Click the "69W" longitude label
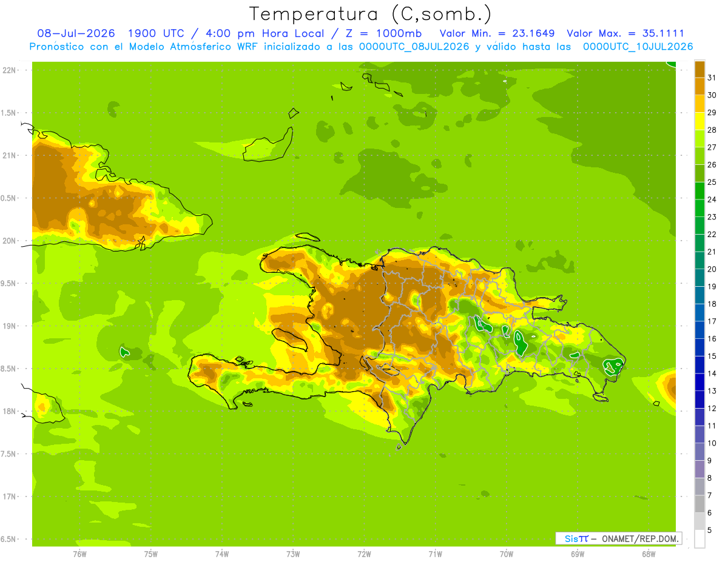This screenshot has height=562, width=728. (578, 554)
